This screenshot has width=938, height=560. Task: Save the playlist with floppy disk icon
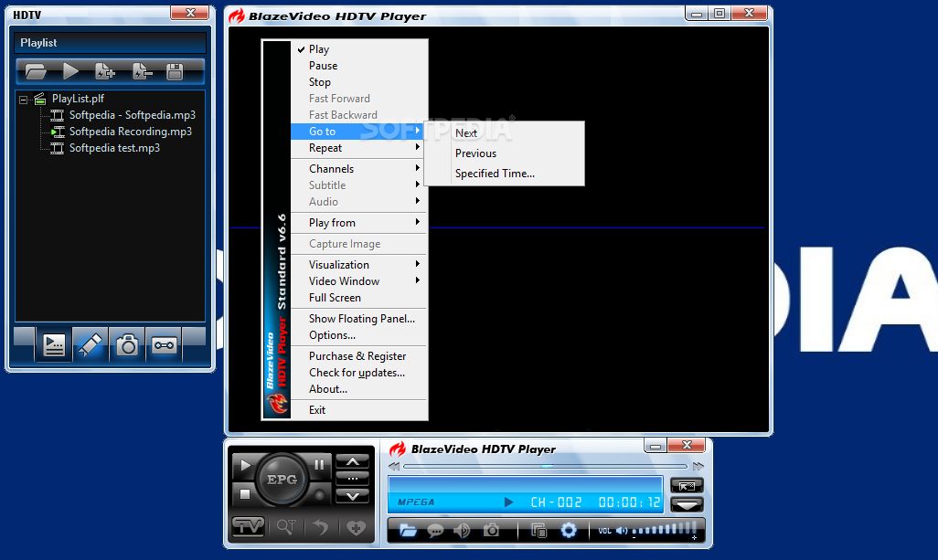pos(175,72)
